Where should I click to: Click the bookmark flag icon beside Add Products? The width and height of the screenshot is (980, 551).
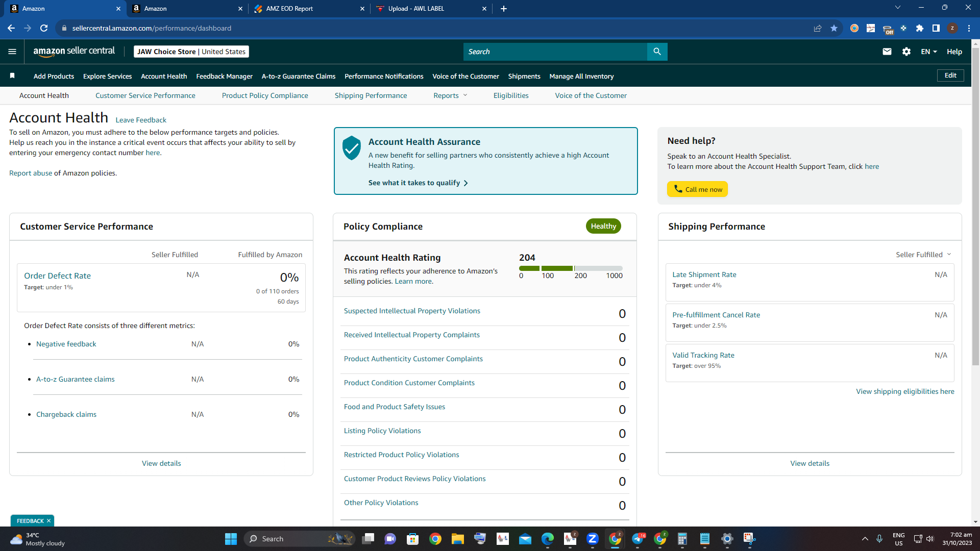12,76
